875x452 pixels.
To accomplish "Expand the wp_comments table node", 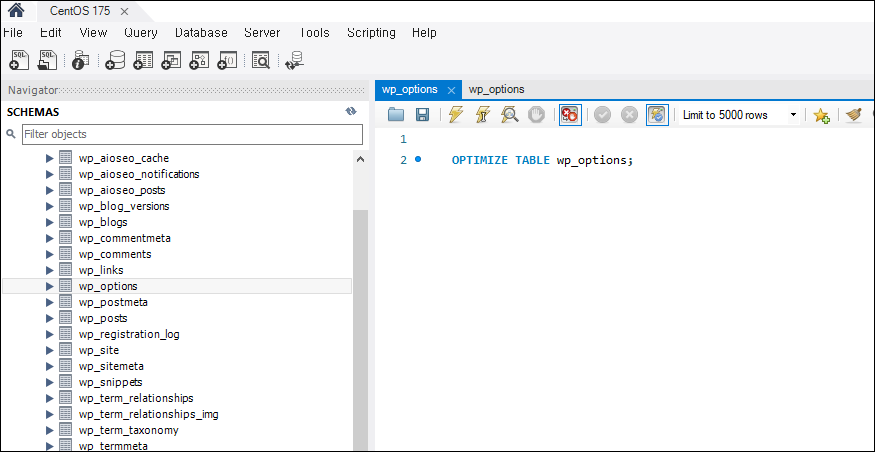I will click(48, 254).
